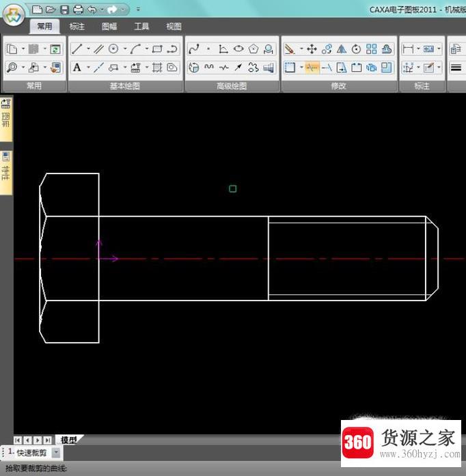
Task: Switch to the 视图 ribbon tab
Action: 174,27
